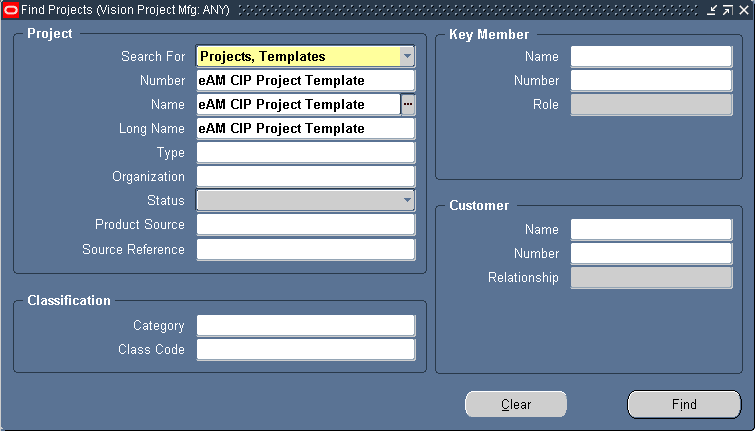Click the 'Customer' group heading
This screenshot has height=431, width=755.
[479, 206]
